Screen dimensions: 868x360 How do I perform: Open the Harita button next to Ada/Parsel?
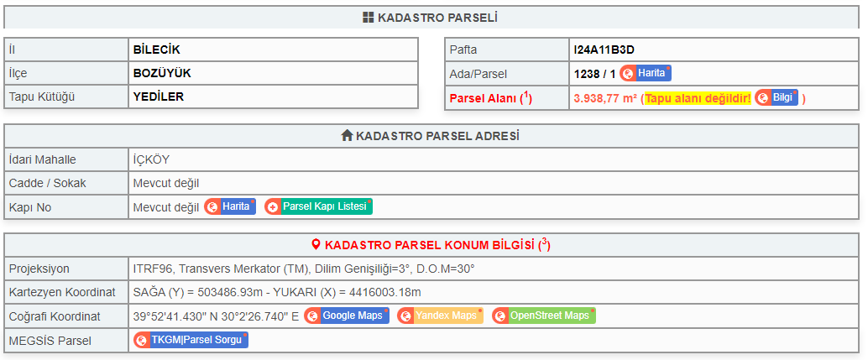pos(646,74)
